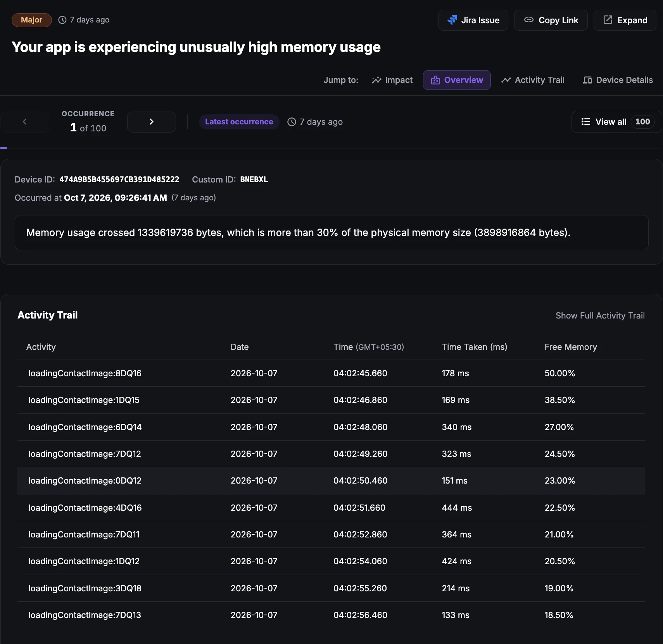Click the 444 ms time taken value

point(457,508)
